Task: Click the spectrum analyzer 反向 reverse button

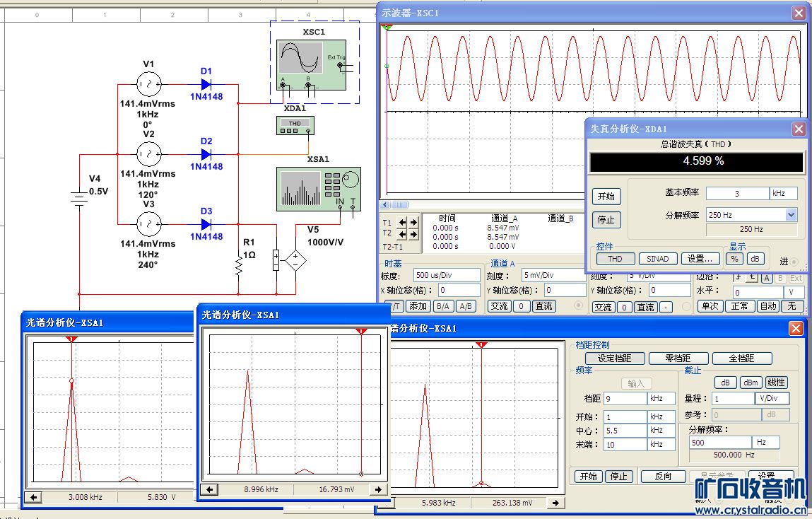Action: point(663,477)
